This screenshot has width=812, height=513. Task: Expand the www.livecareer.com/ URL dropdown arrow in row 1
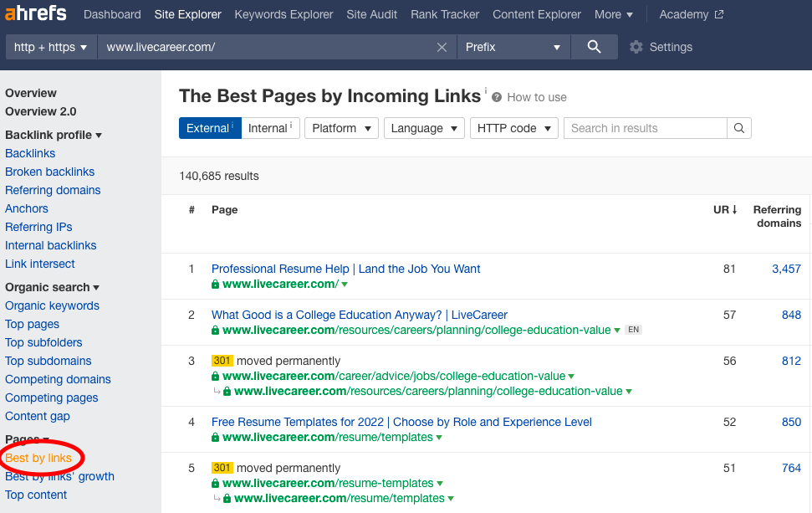[x=345, y=285]
